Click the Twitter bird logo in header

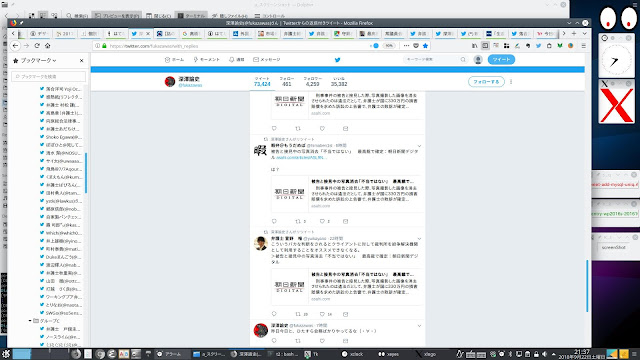pos(338,60)
